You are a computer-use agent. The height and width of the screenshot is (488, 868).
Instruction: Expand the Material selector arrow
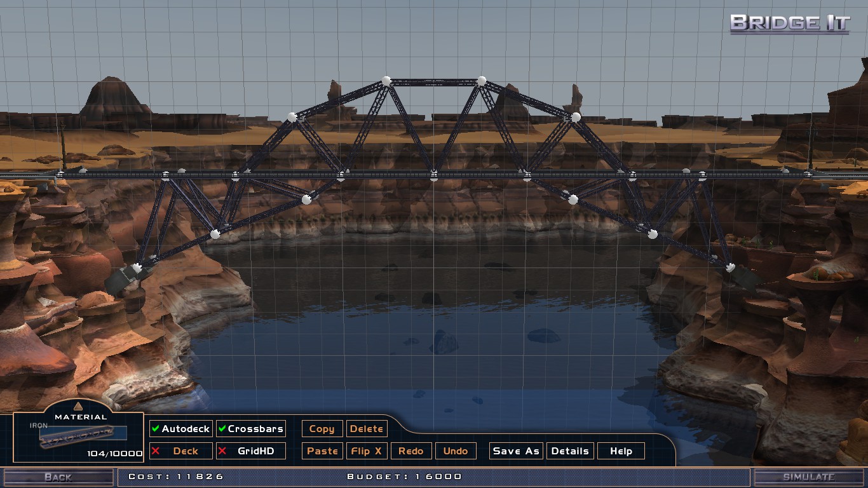78,406
